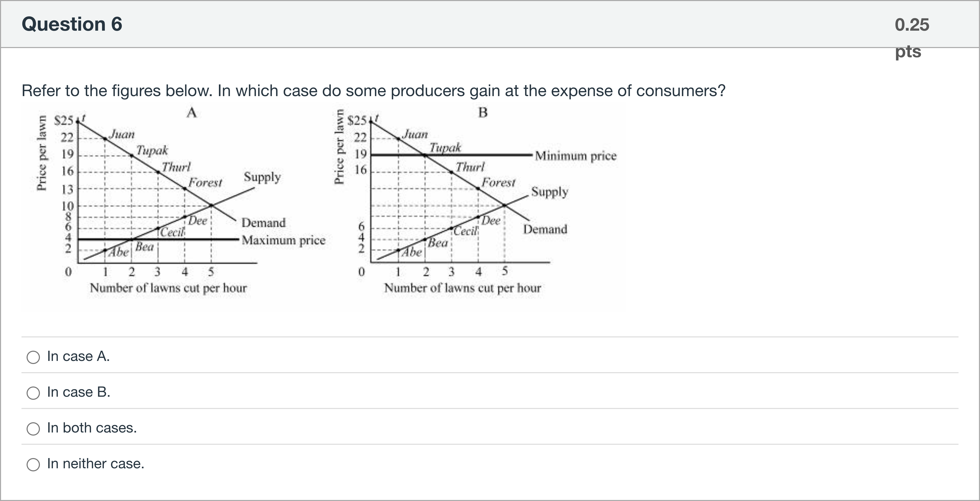Select the 'In case A.' radio button
The image size is (980, 501).
[x=33, y=357]
